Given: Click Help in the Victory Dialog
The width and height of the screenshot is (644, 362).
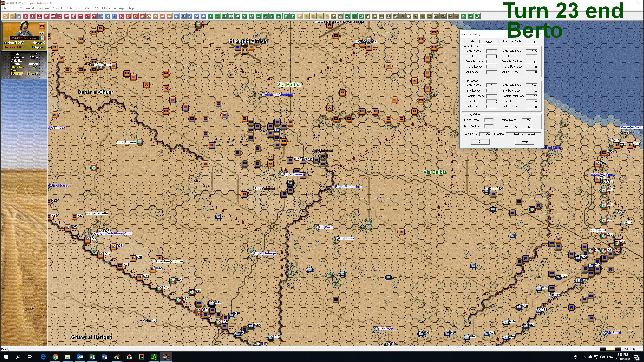Looking at the screenshot, I should (524, 141).
